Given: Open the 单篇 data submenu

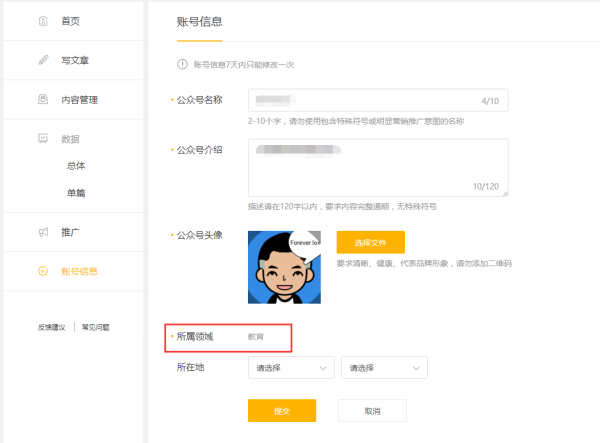Looking at the screenshot, I should tap(76, 193).
